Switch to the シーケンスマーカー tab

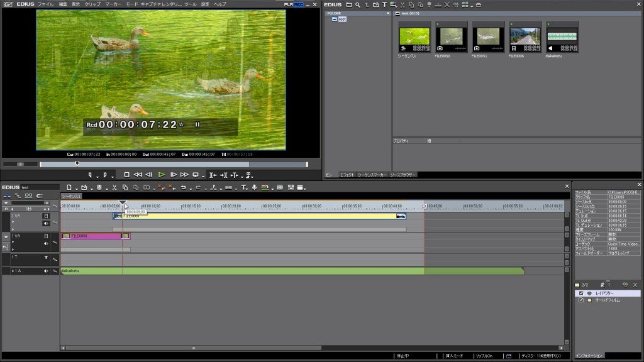tap(372, 175)
